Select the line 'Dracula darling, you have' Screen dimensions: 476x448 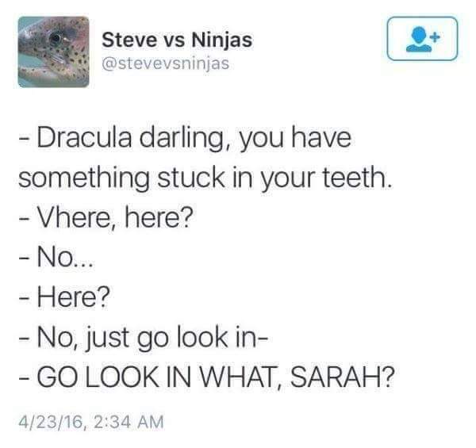185,138
